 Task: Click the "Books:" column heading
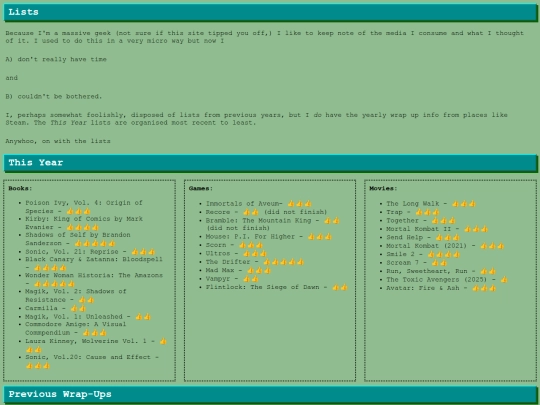(x=20, y=188)
